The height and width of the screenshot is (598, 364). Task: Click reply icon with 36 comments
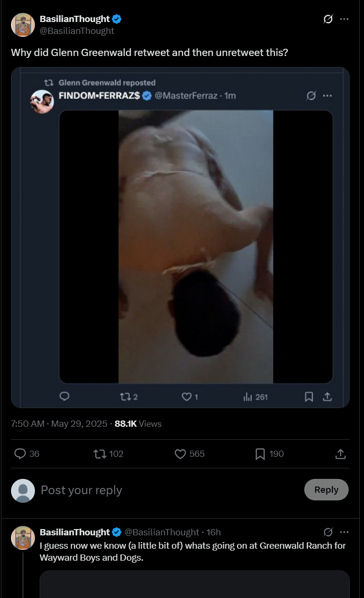[27, 454]
